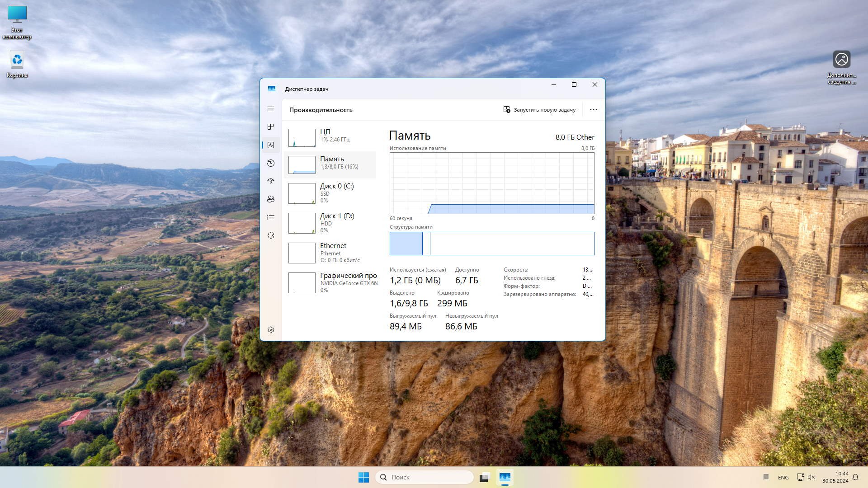The width and height of the screenshot is (868, 488).
Task: Select the Ethernet performance item
Action: tap(332, 253)
